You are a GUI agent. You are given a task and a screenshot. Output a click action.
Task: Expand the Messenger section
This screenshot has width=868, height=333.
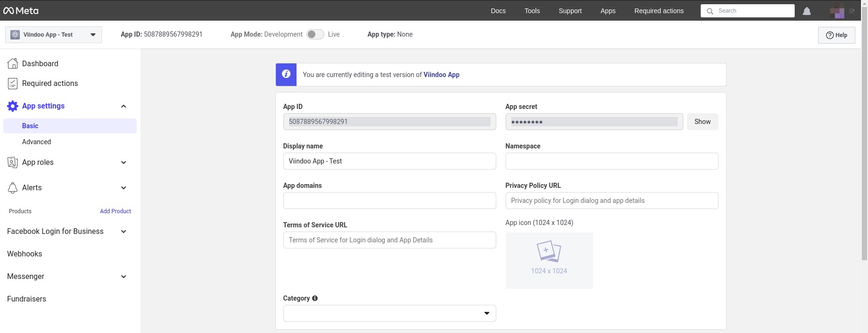point(124,277)
